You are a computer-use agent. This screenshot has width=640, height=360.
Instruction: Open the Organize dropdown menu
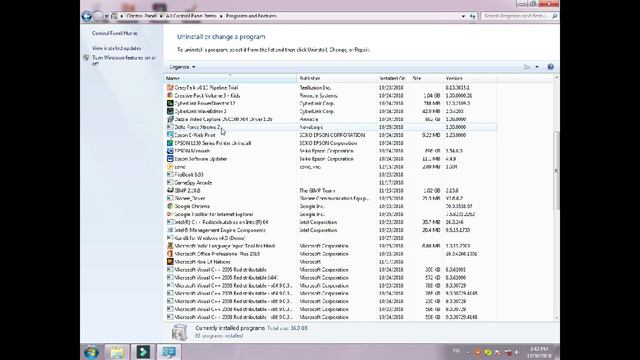click(x=182, y=67)
